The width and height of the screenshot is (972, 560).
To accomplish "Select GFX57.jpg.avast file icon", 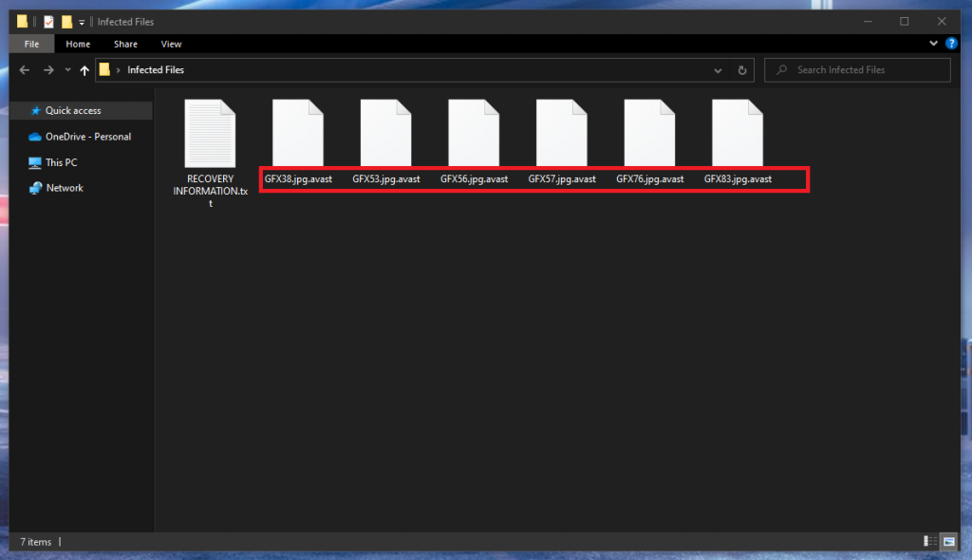I will (x=562, y=133).
